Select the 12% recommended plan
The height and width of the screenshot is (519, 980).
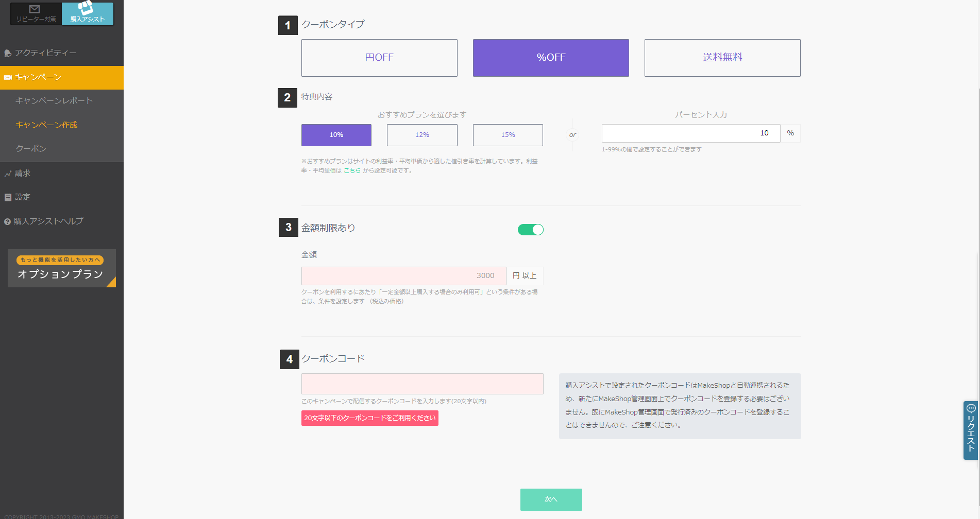[x=422, y=135]
